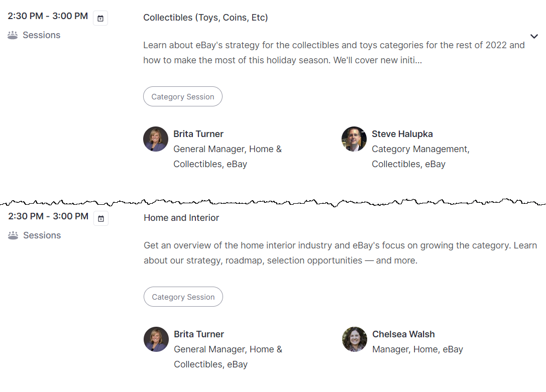Open the Collectibles (Toys, Coins, Etc) session title
The image size is (546, 392).
pyautogui.click(x=205, y=18)
